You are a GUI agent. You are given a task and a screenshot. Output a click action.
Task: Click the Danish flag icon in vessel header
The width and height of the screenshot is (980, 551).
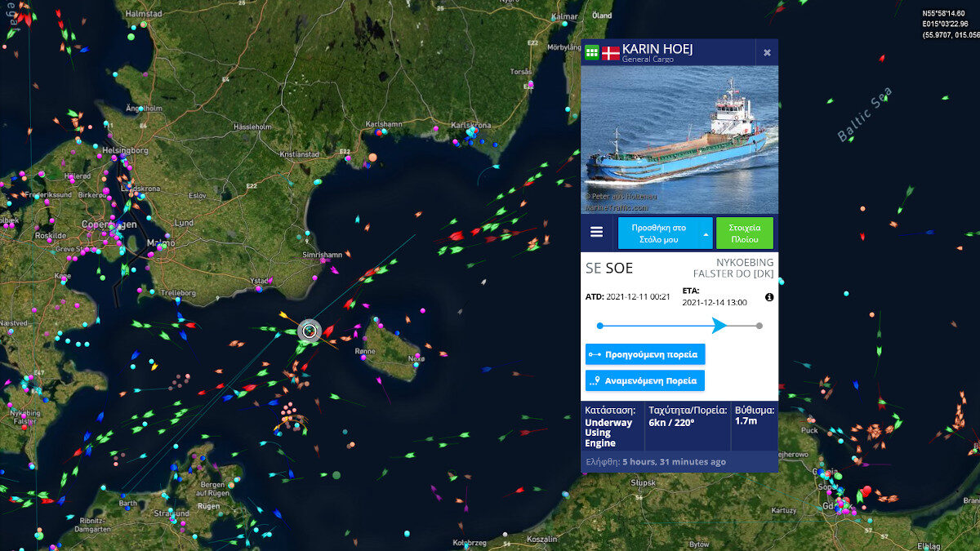(x=611, y=53)
